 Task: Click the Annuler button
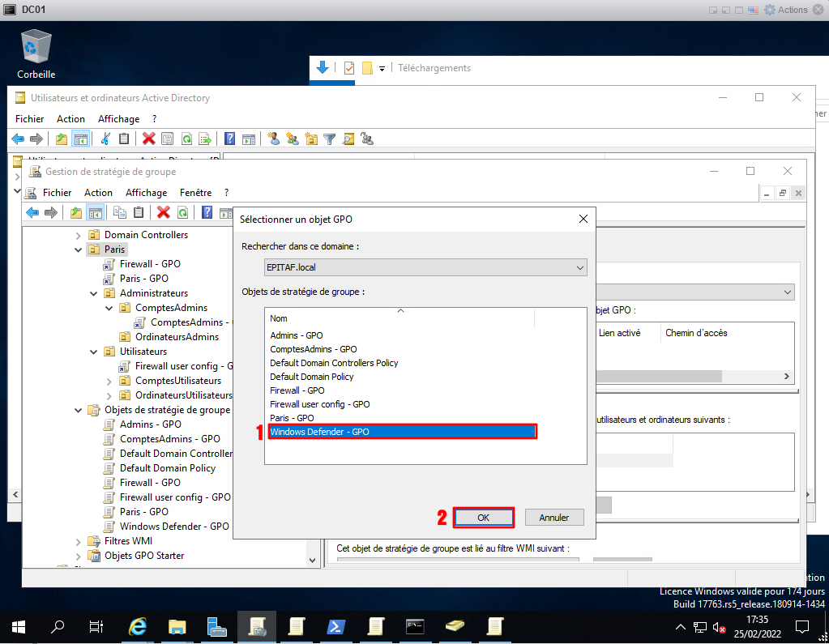pyautogui.click(x=553, y=517)
